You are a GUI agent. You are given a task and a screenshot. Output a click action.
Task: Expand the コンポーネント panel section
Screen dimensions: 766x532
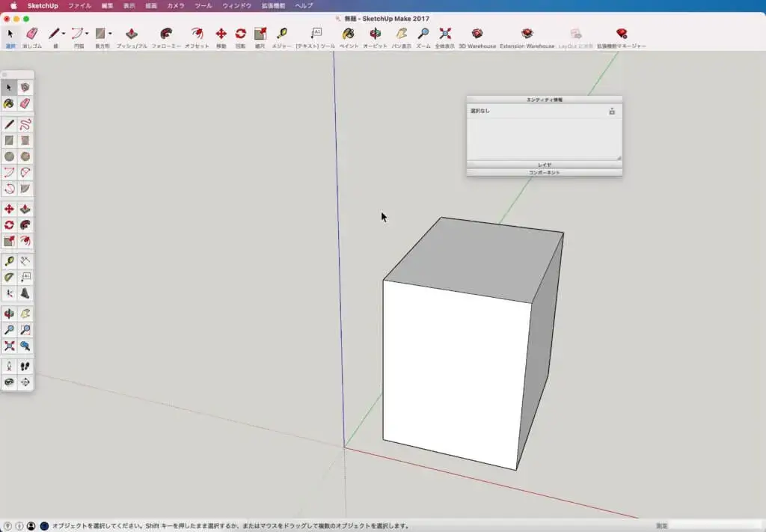click(545, 172)
